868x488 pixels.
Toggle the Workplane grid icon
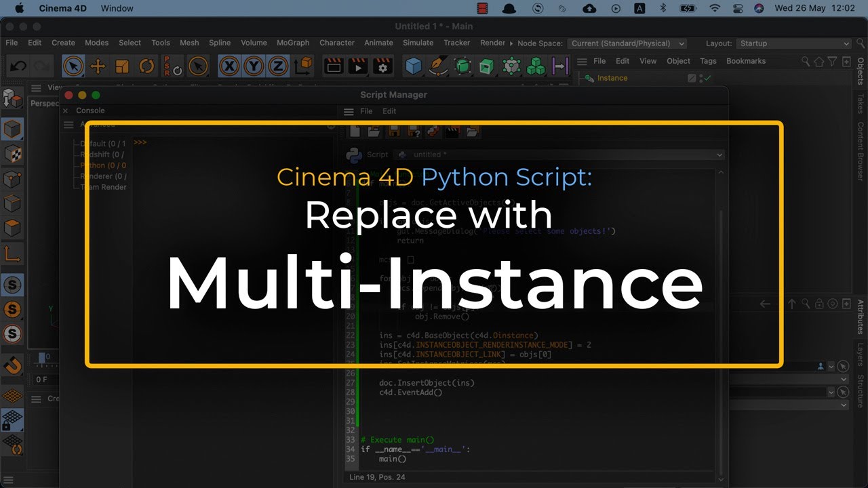12,396
